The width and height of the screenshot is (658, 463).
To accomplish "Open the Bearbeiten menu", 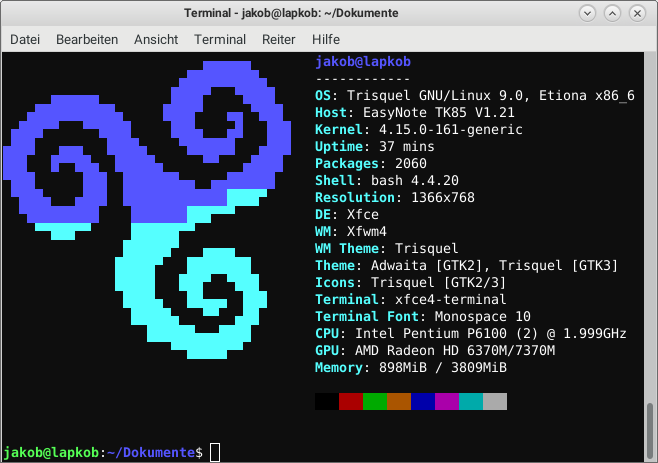I will point(87,39).
